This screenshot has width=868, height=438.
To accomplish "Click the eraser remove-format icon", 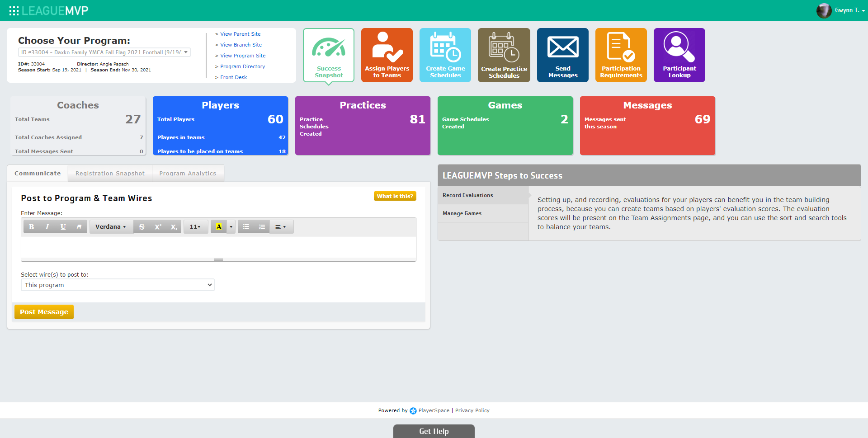I will click(79, 227).
